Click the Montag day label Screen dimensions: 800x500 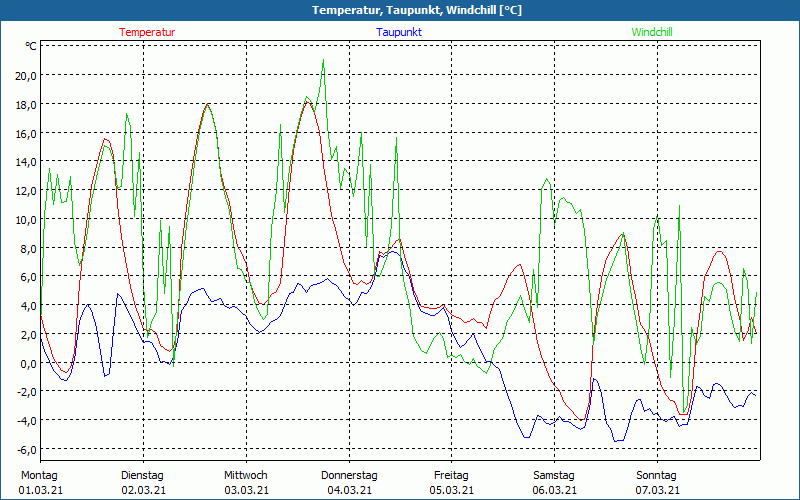coord(39,475)
